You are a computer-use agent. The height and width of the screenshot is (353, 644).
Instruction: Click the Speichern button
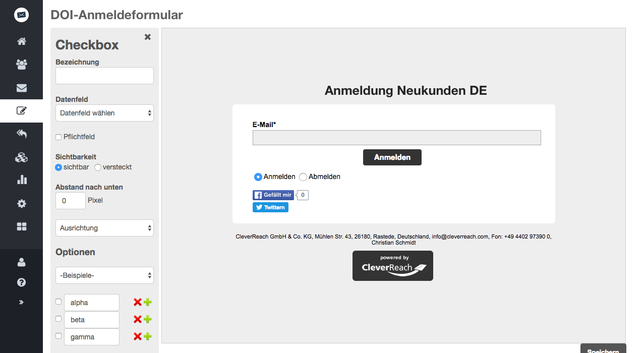coord(603,349)
